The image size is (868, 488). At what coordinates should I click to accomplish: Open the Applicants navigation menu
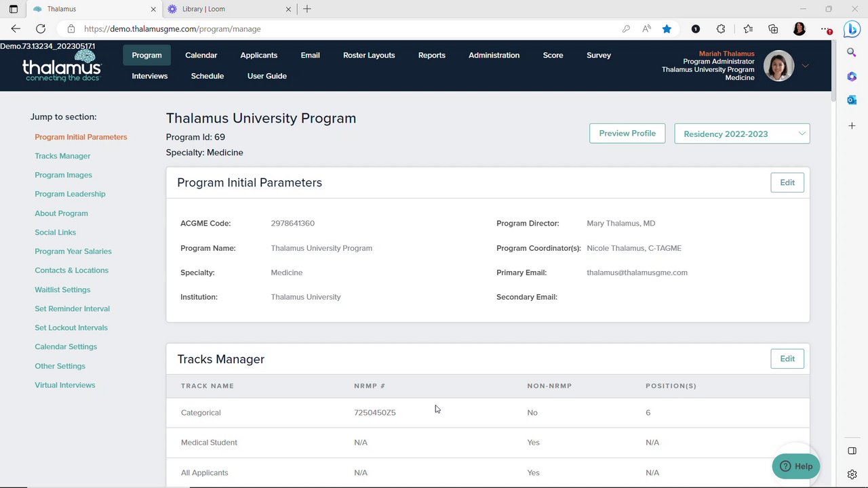click(258, 56)
